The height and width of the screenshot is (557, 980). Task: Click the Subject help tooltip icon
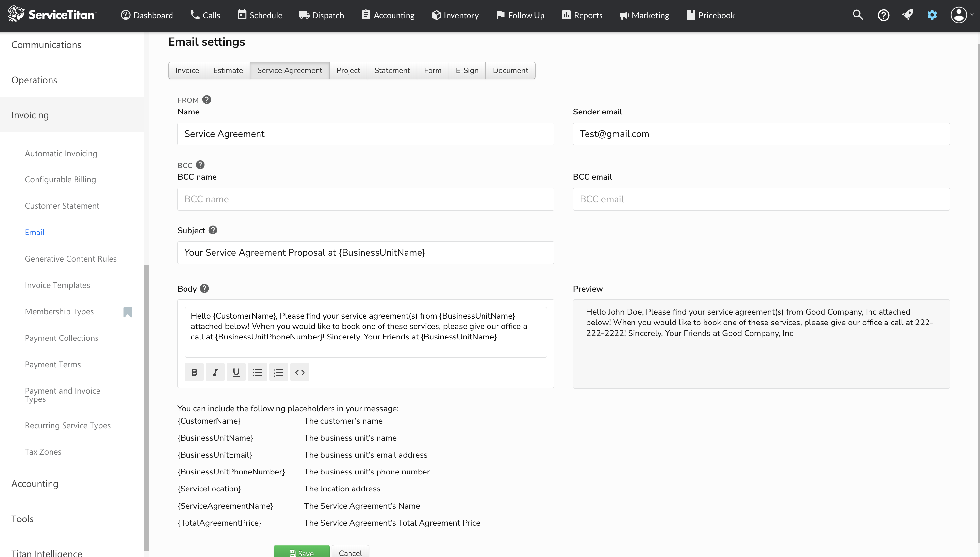pos(213,230)
